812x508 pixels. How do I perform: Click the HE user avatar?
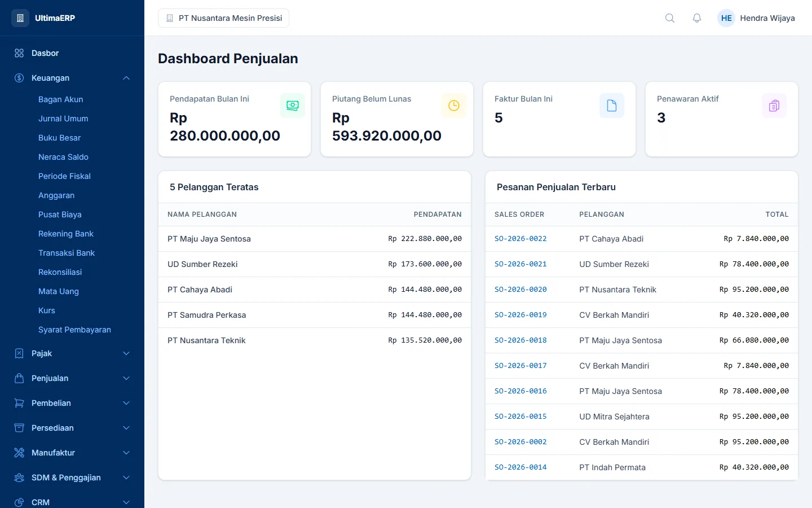click(x=726, y=18)
